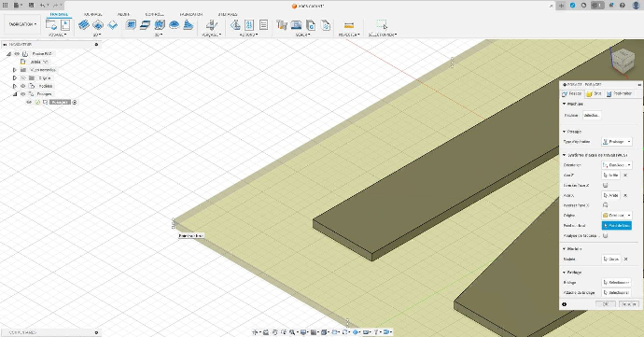Click the Measure ruler icon under Inspecter
This screenshot has width=644, height=337.
(x=349, y=25)
